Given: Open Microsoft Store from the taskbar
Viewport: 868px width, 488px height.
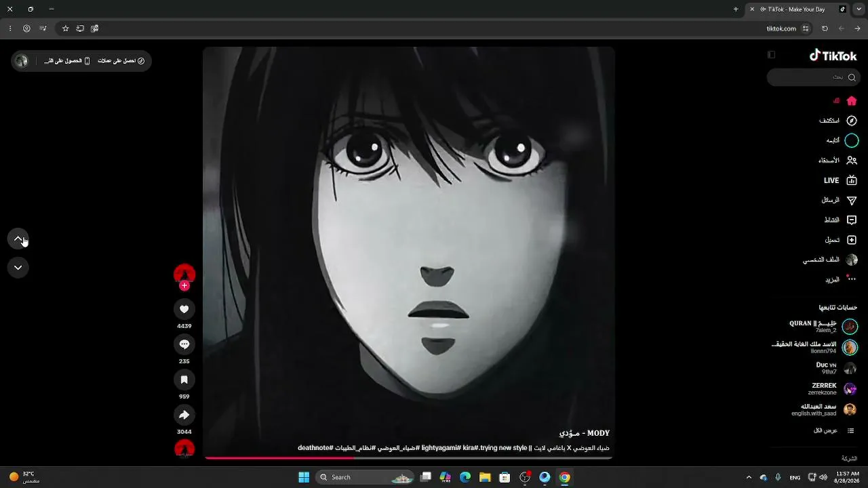Looking at the screenshot, I should (x=505, y=477).
